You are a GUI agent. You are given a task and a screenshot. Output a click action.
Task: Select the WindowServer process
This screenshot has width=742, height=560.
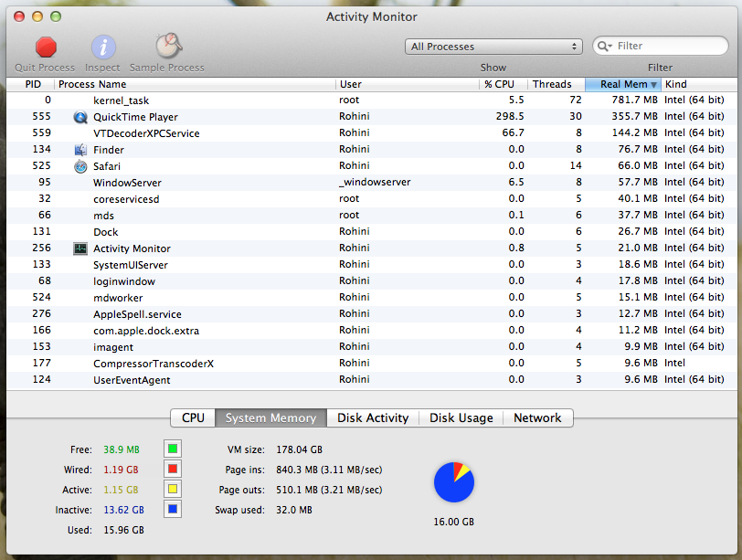[372, 183]
